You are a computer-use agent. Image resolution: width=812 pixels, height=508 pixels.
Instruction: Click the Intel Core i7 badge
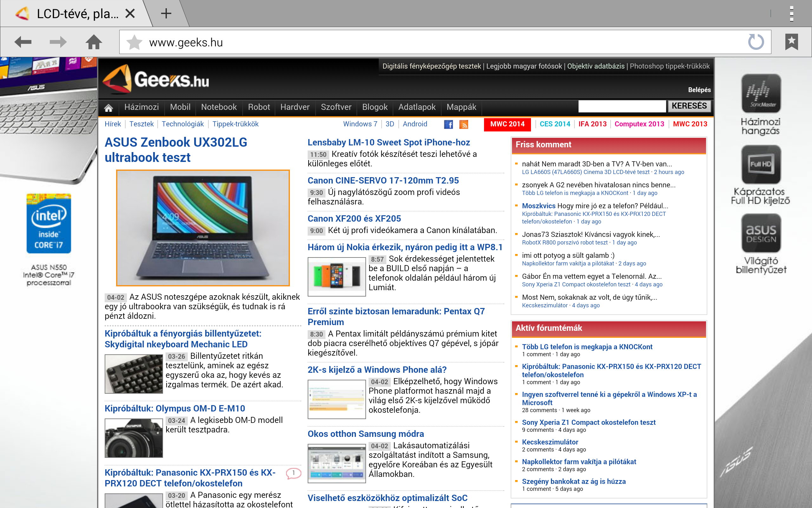(x=49, y=223)
